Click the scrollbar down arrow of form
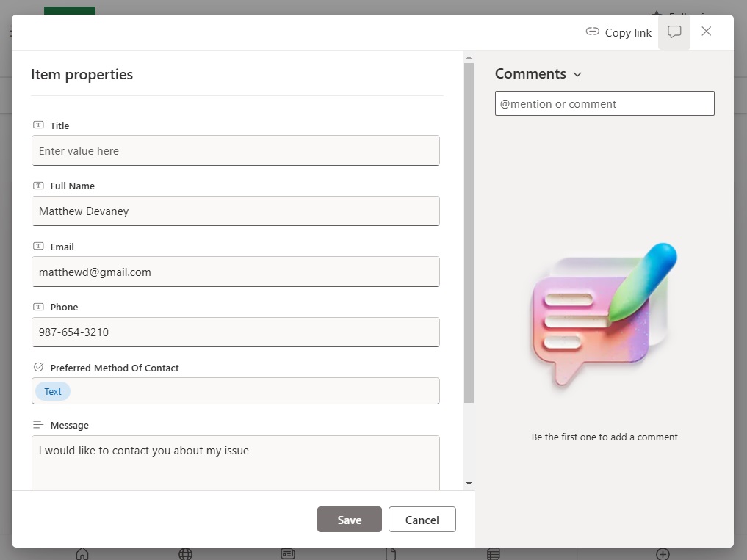 click(x=469, y=484)
